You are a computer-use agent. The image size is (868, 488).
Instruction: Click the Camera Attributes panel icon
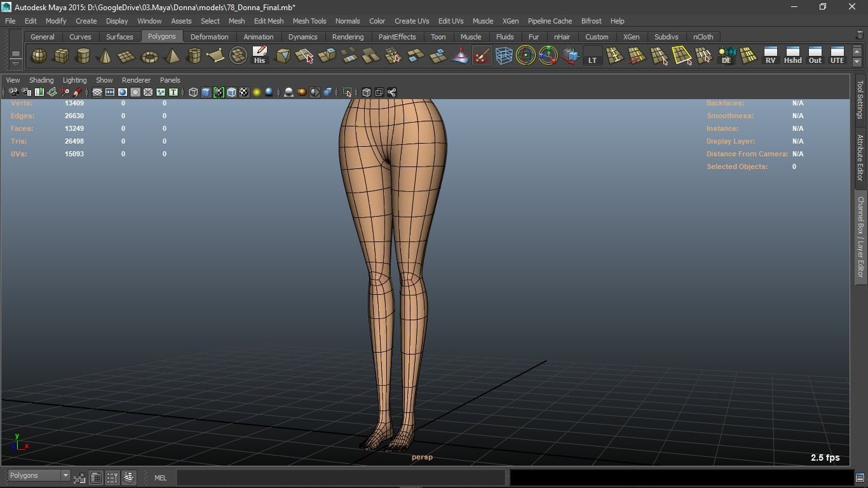pos(26,92)
